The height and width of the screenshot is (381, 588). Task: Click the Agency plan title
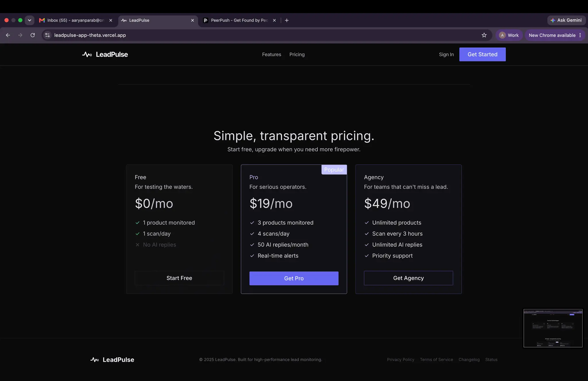[x=374, y=177]
